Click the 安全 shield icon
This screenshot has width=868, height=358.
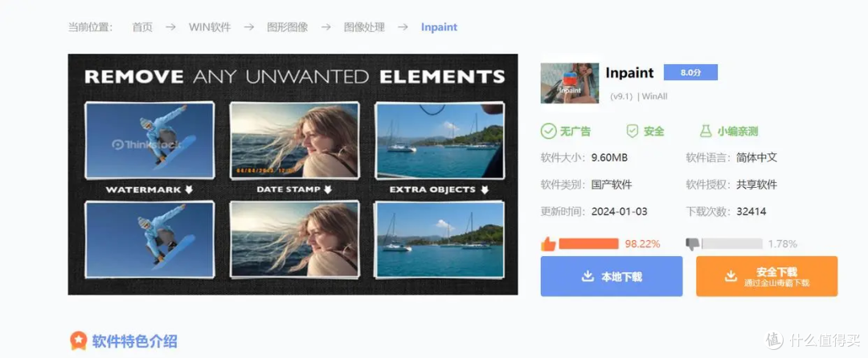pyautogui.click(x=633, y=132)
